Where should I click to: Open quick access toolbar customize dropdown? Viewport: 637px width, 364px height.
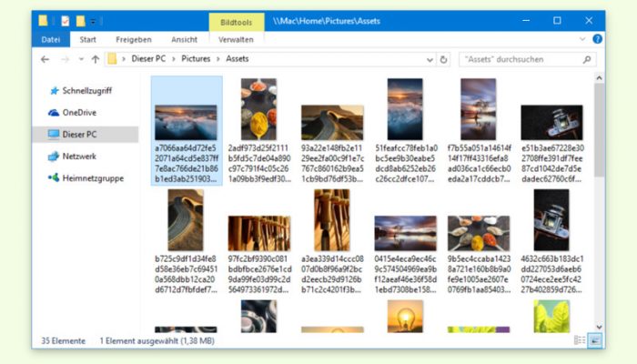[x=93, y=21]
